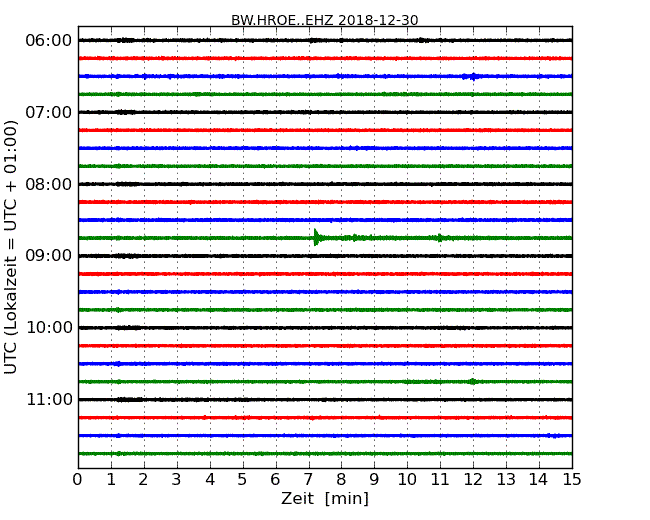
Task: Select the 06:00 time label
Action: [48, 41]
